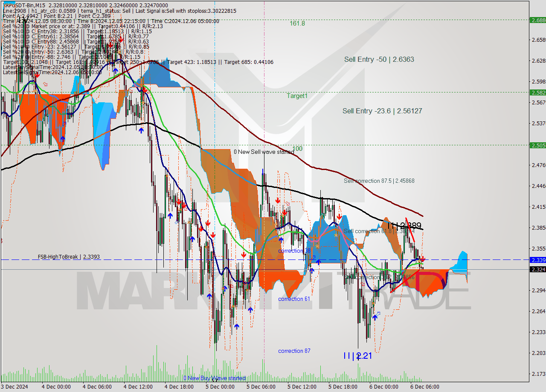This screenshot has height=392, width=546.
Task: Click the '5 Dec 18:00' time label
Action: coord(343,387)
